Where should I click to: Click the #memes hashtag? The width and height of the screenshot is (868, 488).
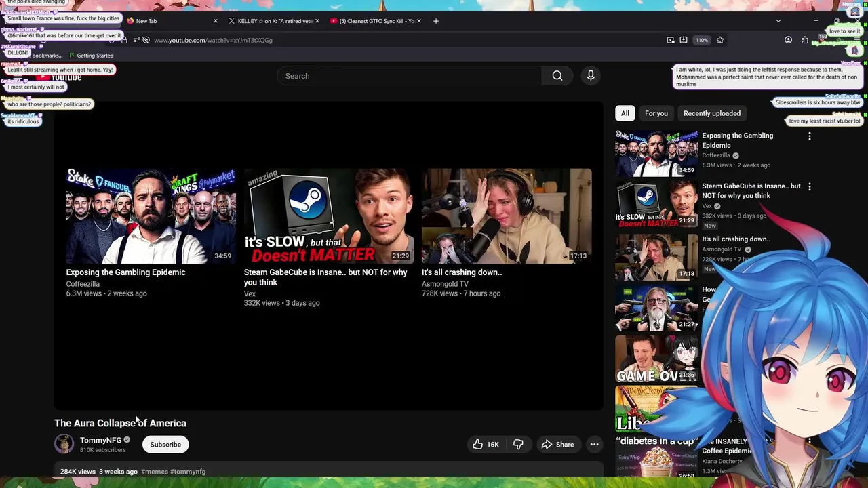(x=155, y=472)
